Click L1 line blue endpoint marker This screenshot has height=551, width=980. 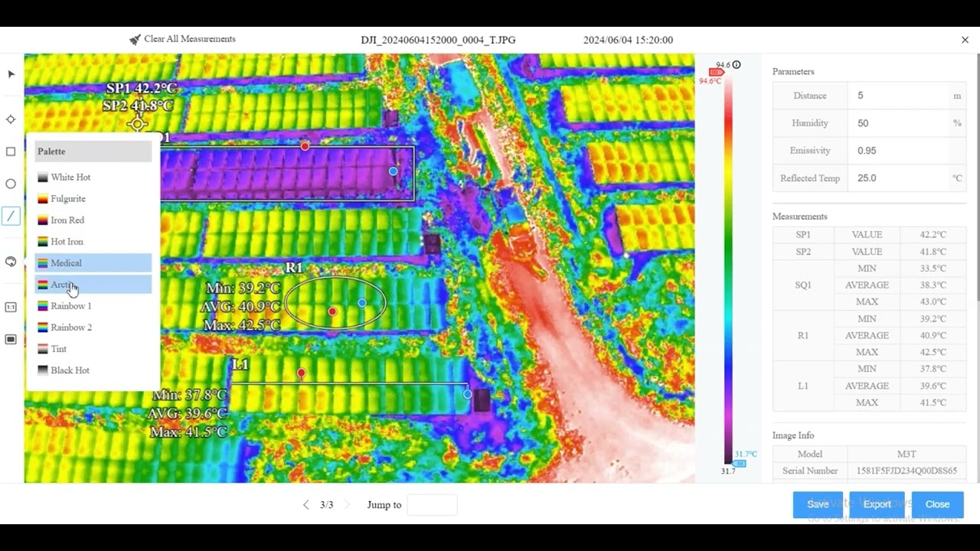pyautogui.click(x=468, y=394)
